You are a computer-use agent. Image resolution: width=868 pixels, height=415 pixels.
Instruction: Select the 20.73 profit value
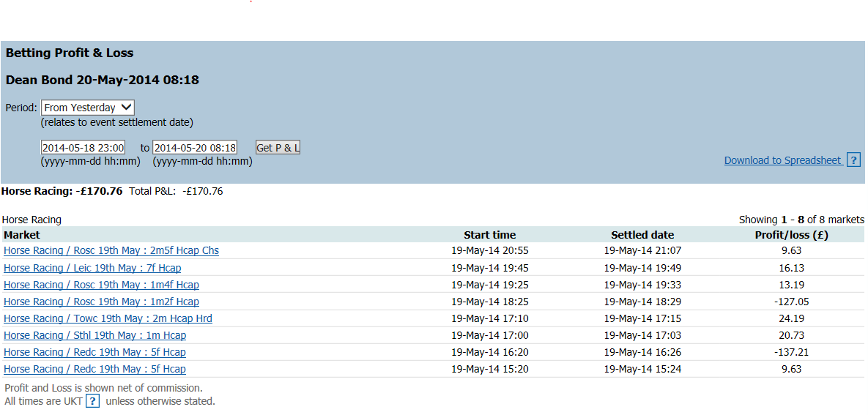pyautogui.click(x=792, y=335)
